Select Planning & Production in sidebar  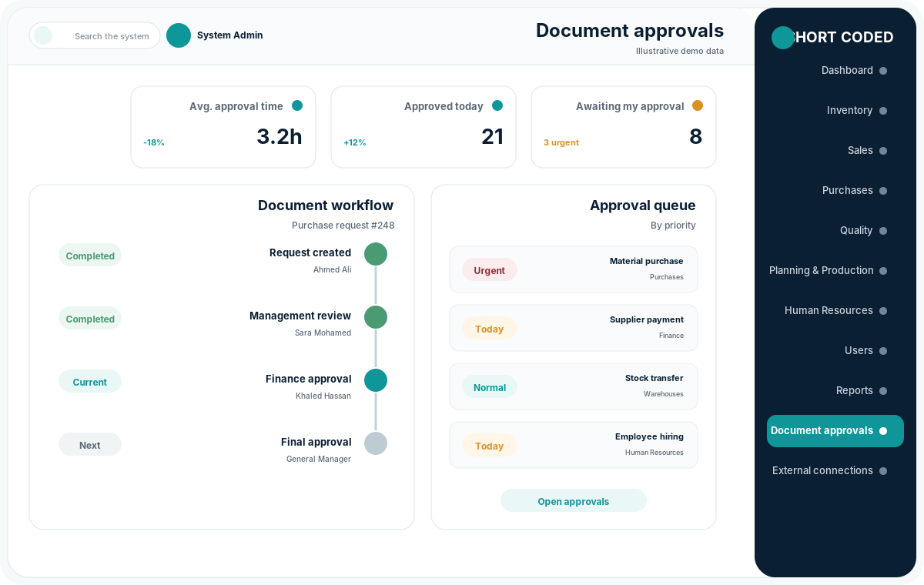point(835,271)
